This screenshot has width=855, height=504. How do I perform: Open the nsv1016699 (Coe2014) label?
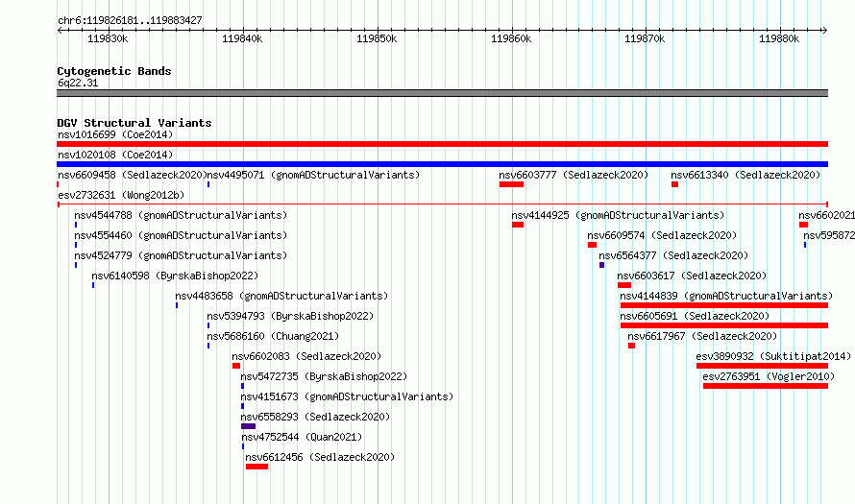[115, 134]
